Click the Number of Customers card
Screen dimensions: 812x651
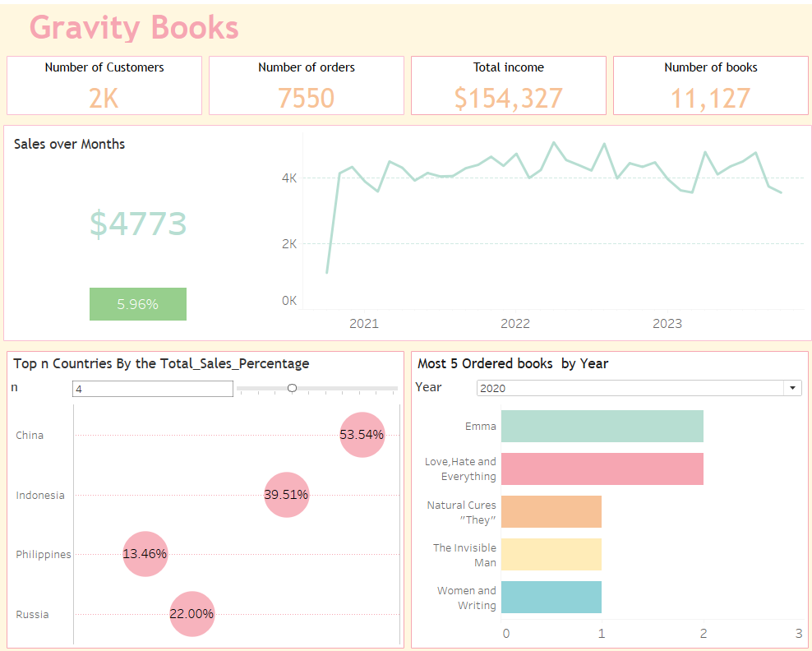(104, 85)
